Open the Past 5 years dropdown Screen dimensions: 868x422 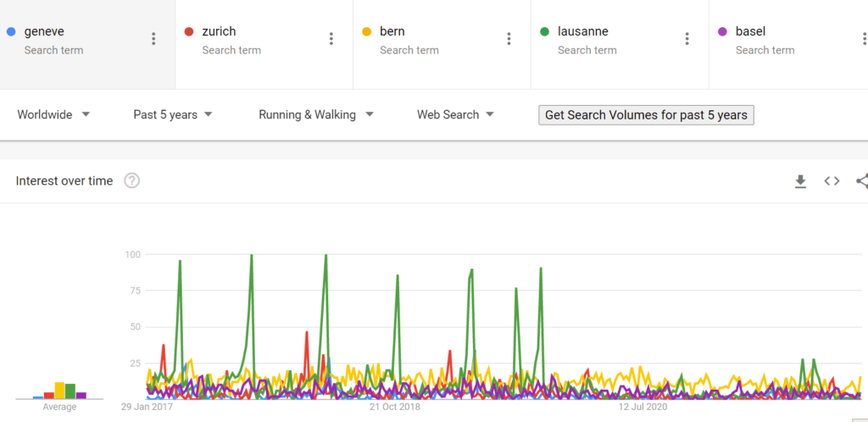(173, 115)
